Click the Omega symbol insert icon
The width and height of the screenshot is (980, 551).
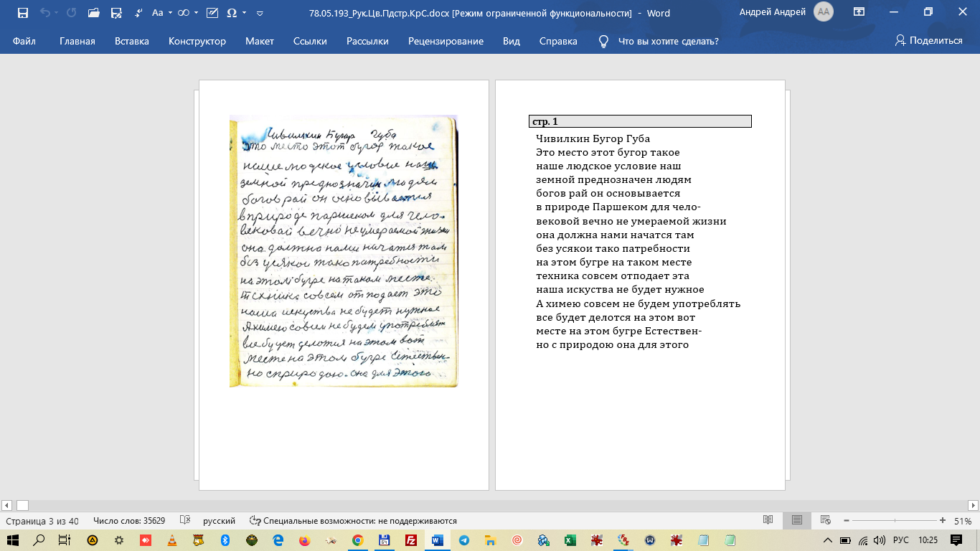click(x=232, y=13)
